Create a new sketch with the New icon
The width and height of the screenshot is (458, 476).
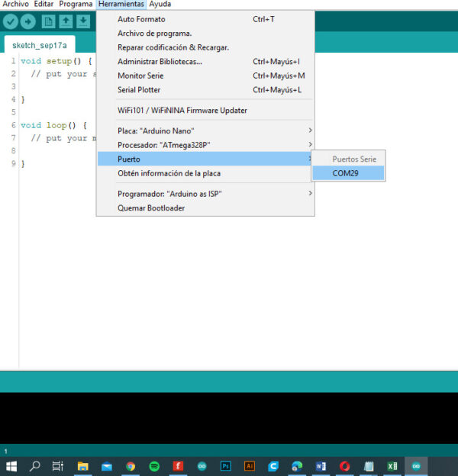[48, 21]
